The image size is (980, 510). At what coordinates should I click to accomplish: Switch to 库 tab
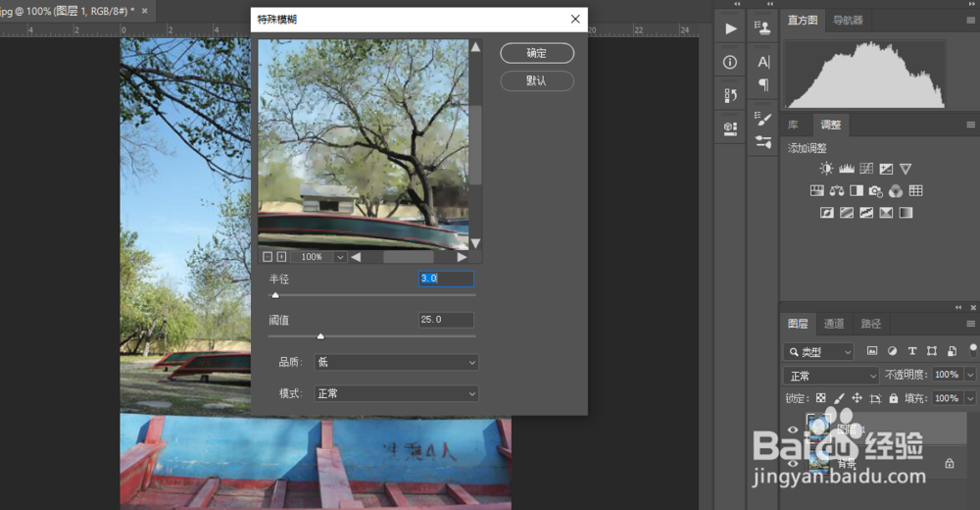[x=793, y=125]
